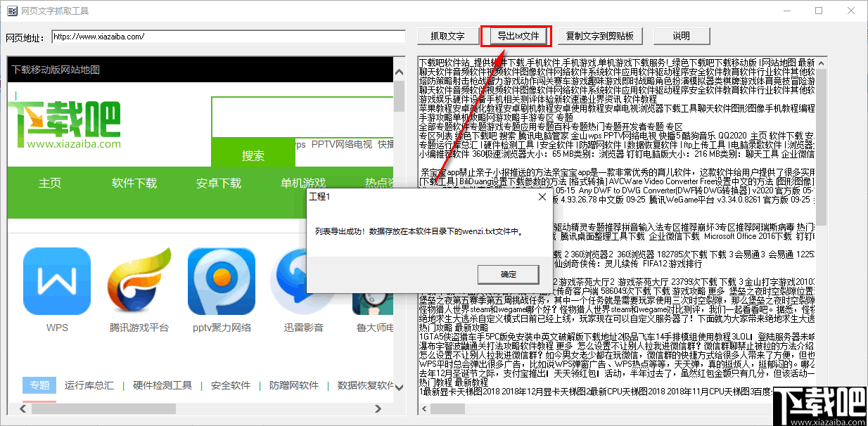Click the webpage search box
This screenshot has width=868, height=426.
pyautogui.click(x=302, y=117)
